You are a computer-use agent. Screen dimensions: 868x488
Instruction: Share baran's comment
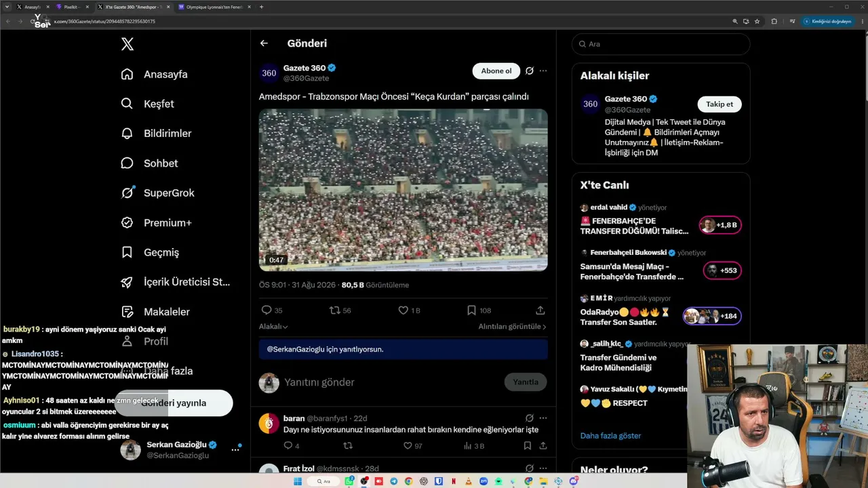pyautogui.click(x=542, y=446)
